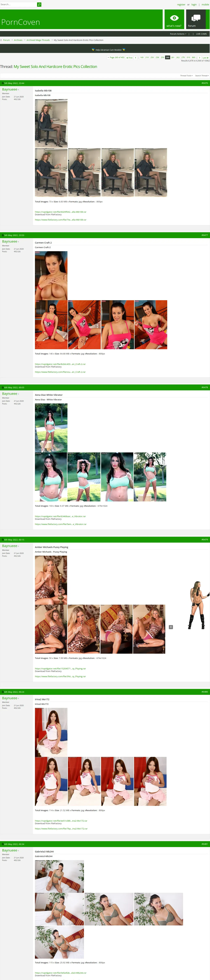Image resolution: width=210 pixels, height=980 pixels.
Task: Open Archived Mega Threads breadcrumb link
Action: [38, 40]
